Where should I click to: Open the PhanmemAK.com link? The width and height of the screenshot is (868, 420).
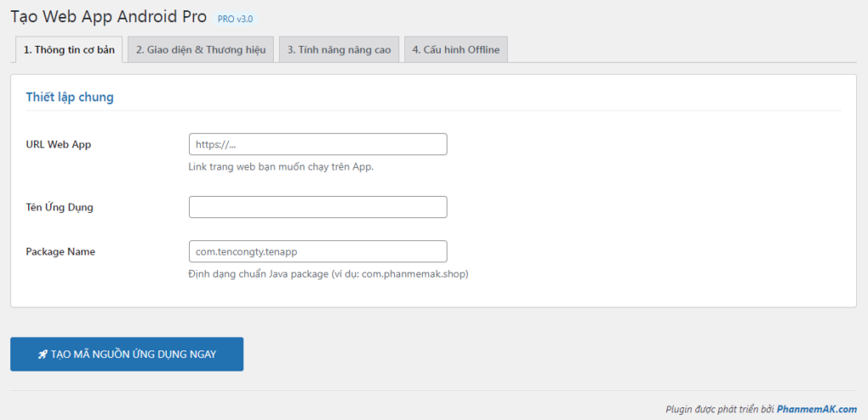pyautogui.click(x=816, y=409)
